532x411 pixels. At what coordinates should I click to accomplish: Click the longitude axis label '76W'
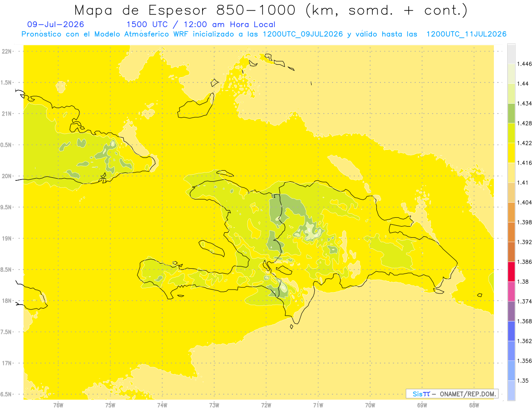[58, 405]
